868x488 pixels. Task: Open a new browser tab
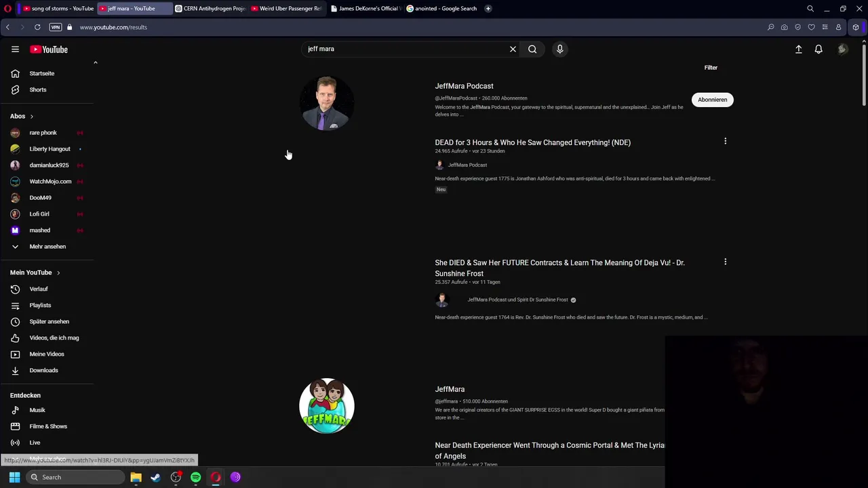tap(488, 9)
